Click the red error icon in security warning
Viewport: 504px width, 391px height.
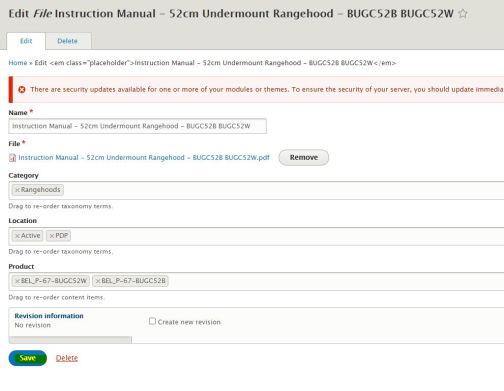tap(22, 89)
